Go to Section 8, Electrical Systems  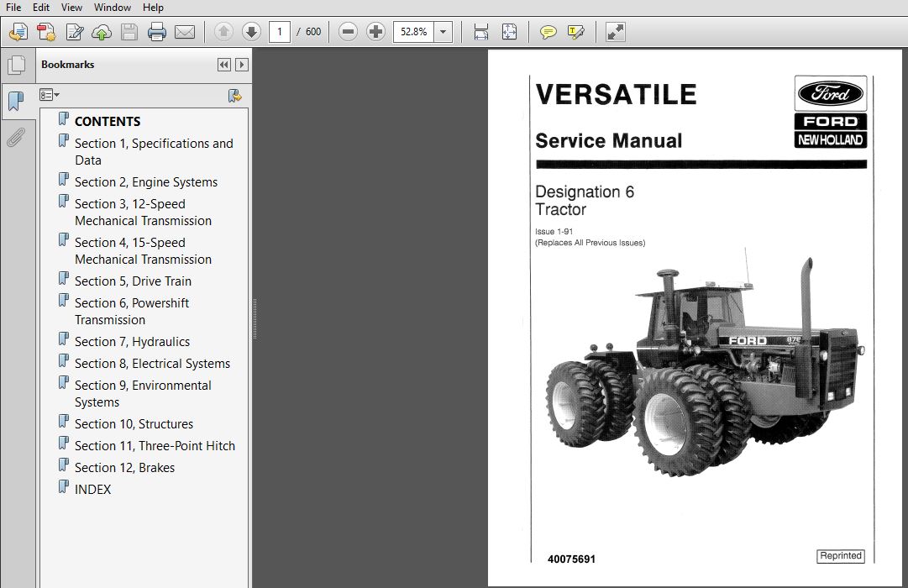point(152,364)
